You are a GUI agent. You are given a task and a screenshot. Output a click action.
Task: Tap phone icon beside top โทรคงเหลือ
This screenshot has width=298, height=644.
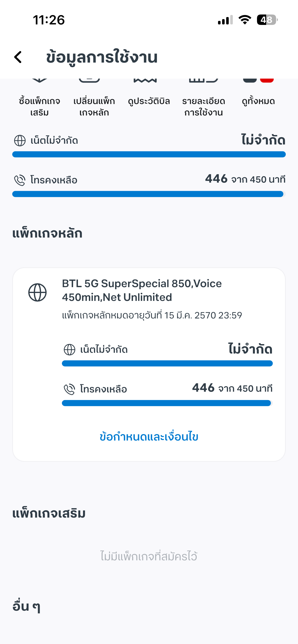20,180
